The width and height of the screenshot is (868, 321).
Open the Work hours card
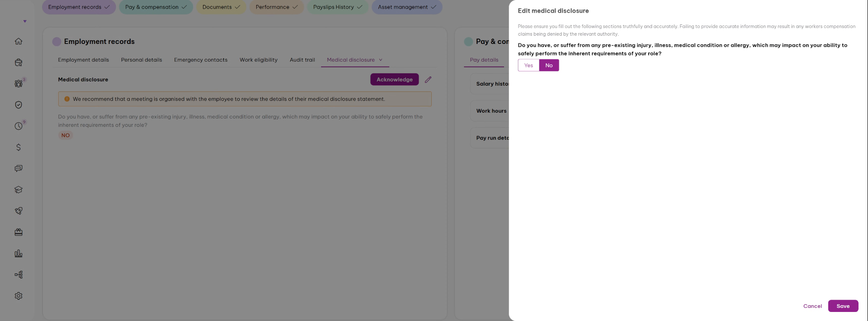click(491, 111)
